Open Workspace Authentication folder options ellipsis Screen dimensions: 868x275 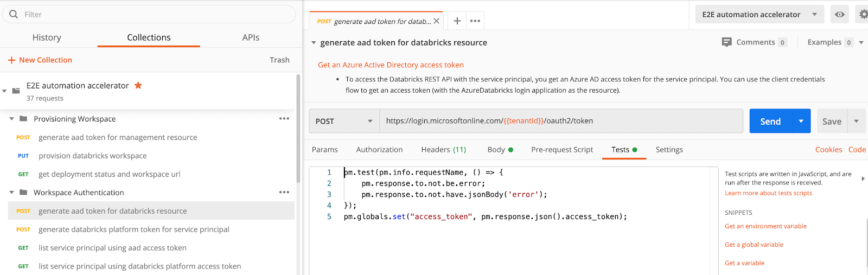[284, 193]
